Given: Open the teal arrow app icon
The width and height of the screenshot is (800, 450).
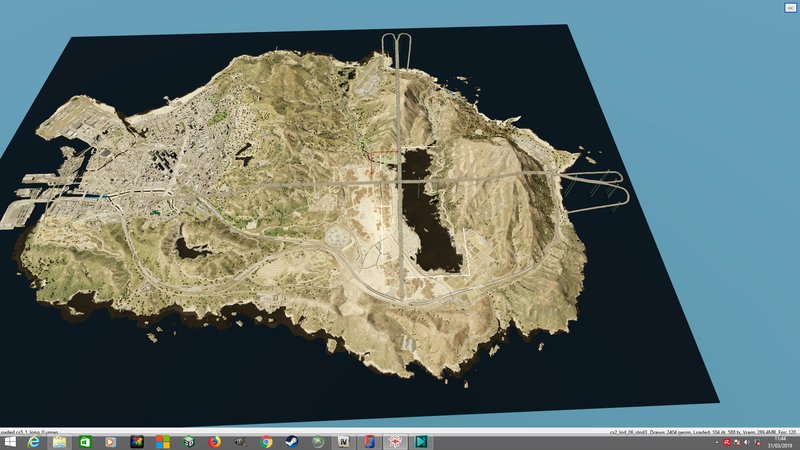Looking at the screenshot, I should pyautogui.click(x=421, y=442).
